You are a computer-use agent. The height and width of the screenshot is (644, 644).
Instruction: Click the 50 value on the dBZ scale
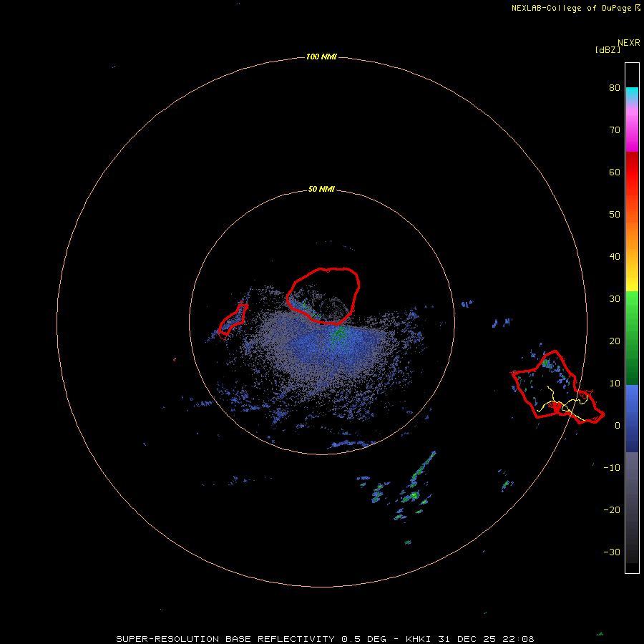point(615,215)
